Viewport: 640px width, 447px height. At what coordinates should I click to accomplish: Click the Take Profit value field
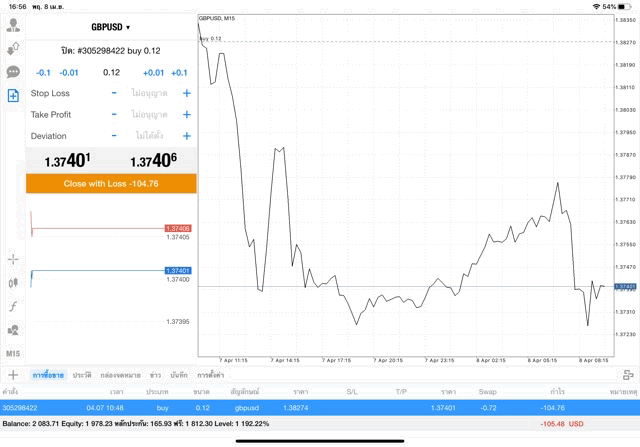pyautogui.click(x=149, y=114)
